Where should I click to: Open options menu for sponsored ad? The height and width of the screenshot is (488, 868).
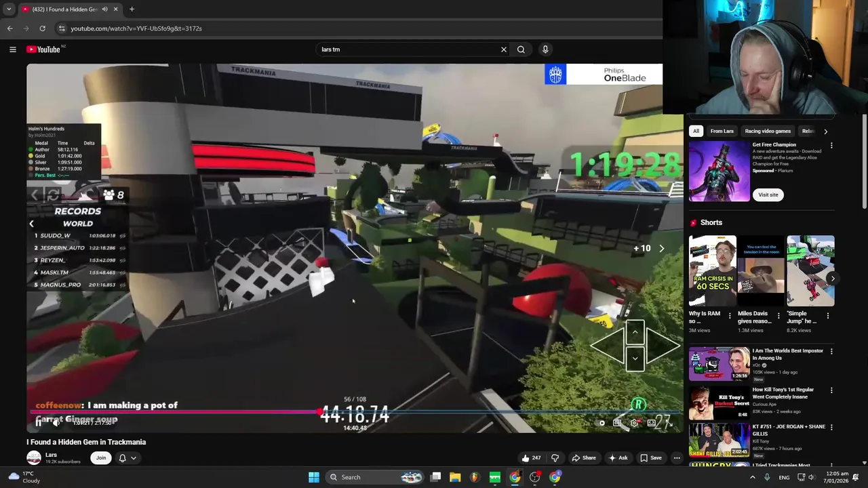831,146
